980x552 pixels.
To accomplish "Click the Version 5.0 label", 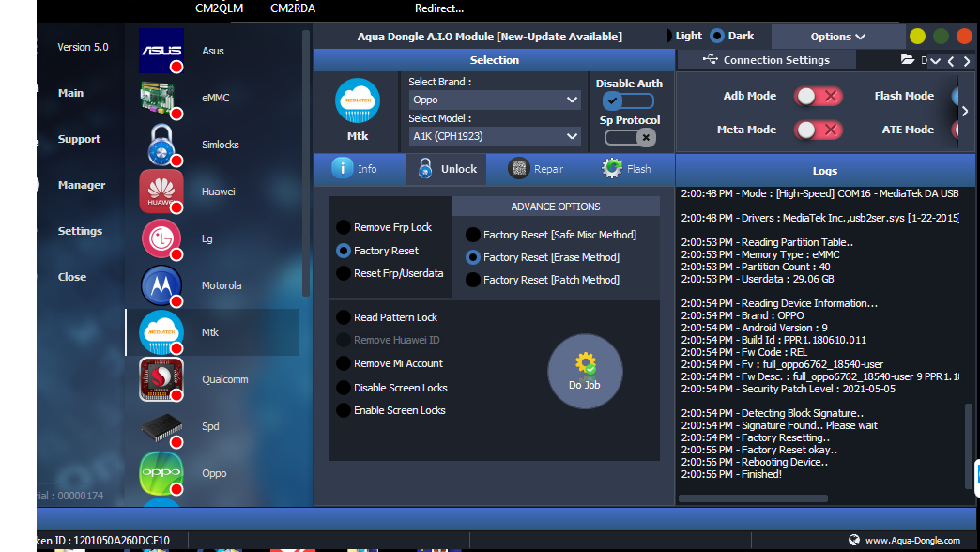I will pyautogui.click(x=83, y=47).
